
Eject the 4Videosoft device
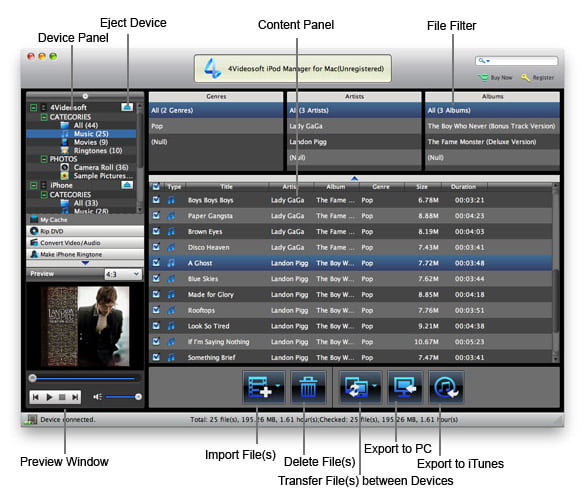127,107
